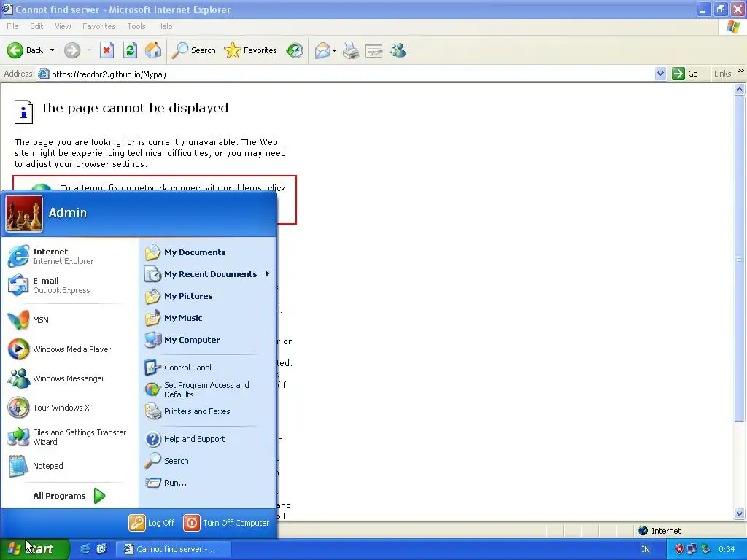
Task: Click Turn Off Computer button
Action: (226, 523)
